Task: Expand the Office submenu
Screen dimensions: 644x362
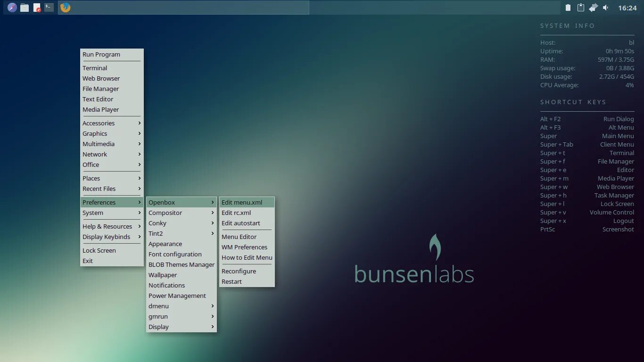Action: (112, 165)
